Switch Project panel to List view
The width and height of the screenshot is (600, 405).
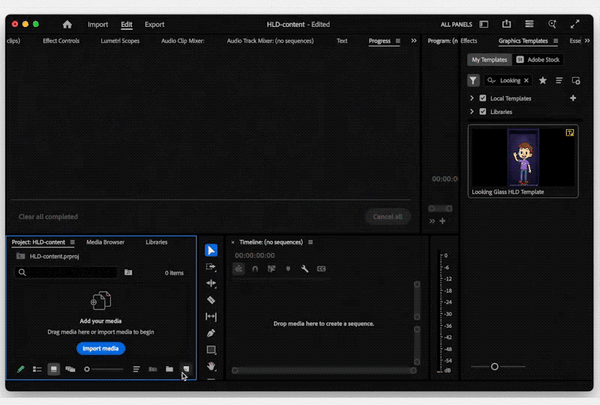[37, 369]
